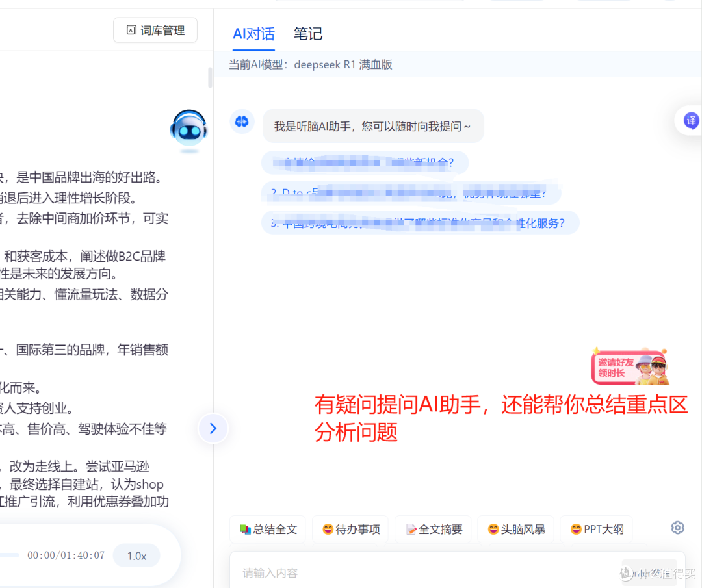
Task: Click the audio progress bar
Action: [x=9, y=556]
